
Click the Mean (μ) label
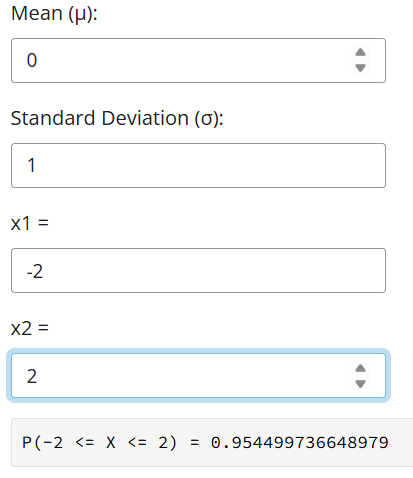point(54,14)
